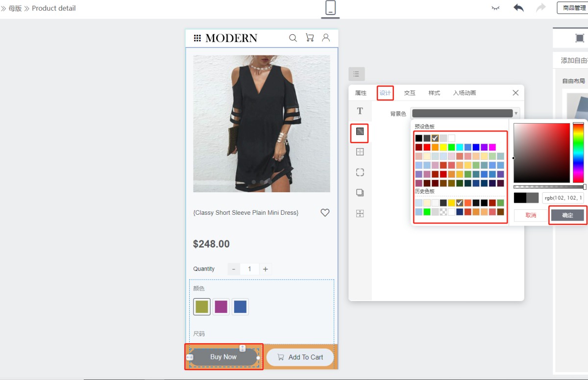
Task: Select the olive green color option
Action: [202, 307]
